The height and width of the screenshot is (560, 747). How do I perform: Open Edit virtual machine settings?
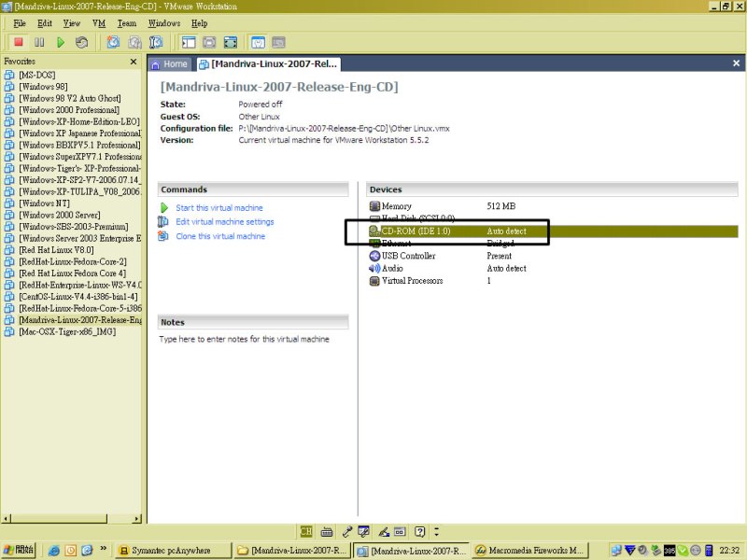point(224,222)
